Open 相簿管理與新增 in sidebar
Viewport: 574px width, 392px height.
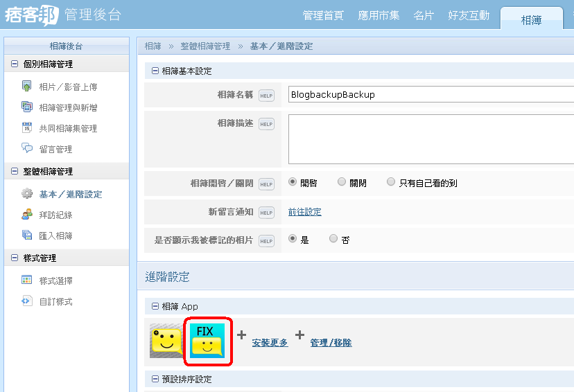68,108
